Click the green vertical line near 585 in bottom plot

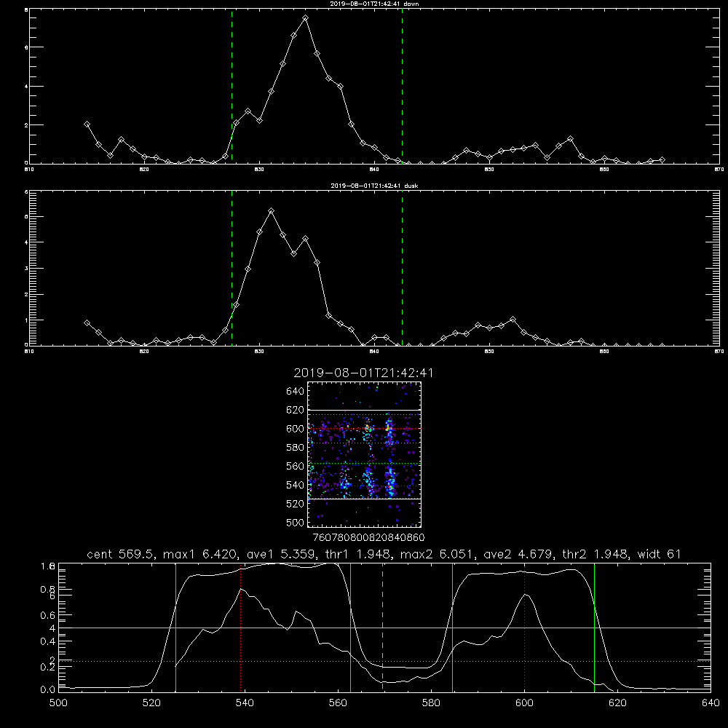(452, 627)
